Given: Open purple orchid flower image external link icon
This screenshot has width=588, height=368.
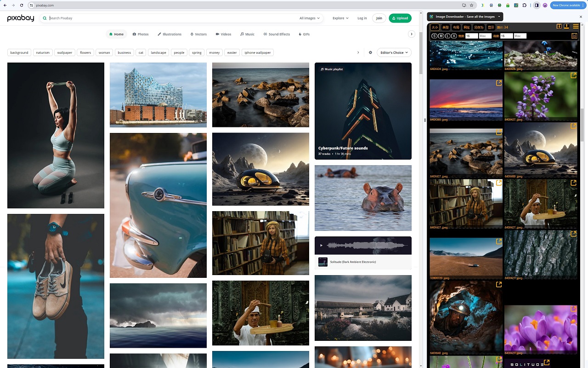Looking at the screenshot, I should coord(573,75).
